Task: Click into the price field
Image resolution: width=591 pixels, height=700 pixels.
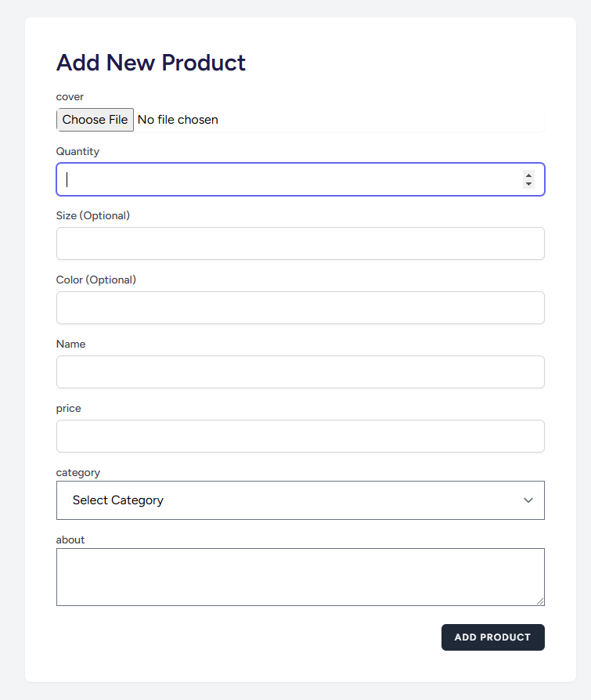Action: tap(300, 436)
